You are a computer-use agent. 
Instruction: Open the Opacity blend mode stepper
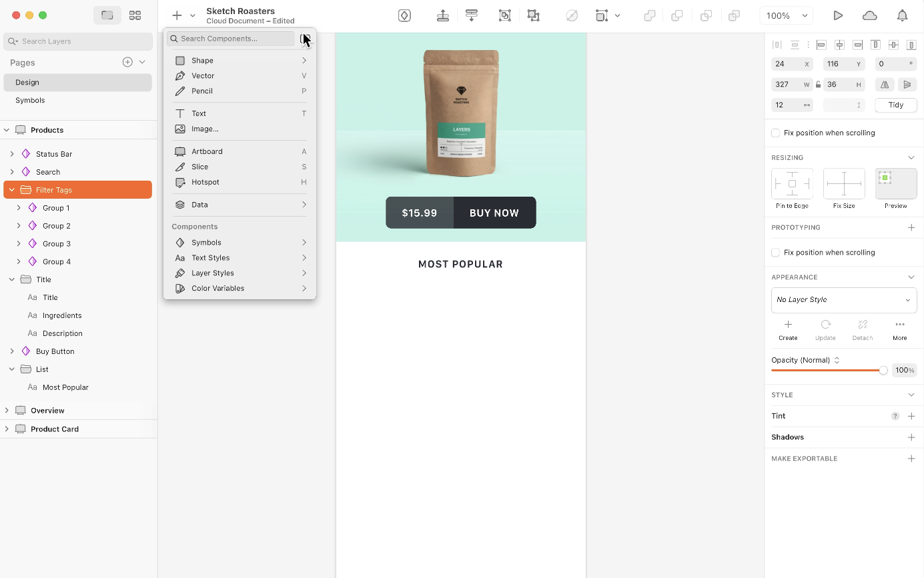837,360
